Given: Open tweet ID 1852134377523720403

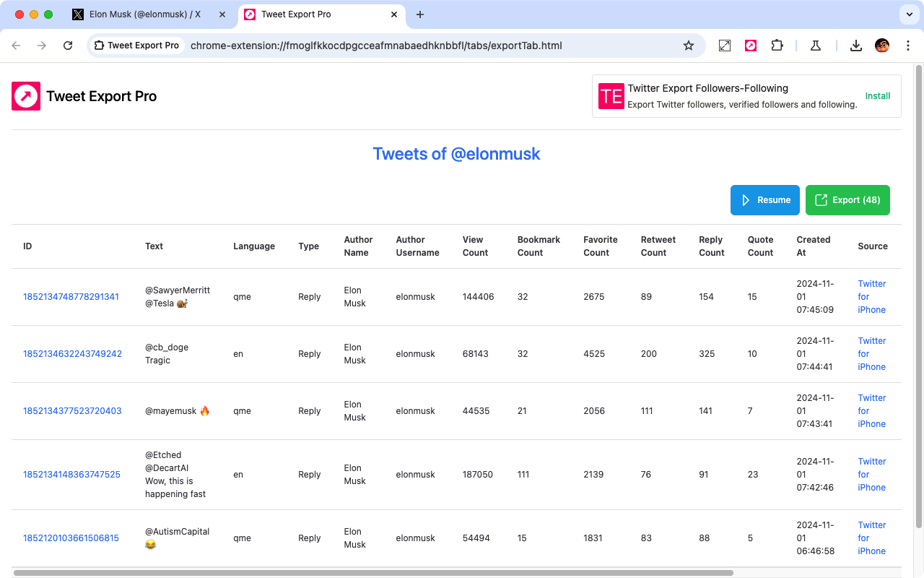Looking at the screenshot, I should tap(72, 411).
